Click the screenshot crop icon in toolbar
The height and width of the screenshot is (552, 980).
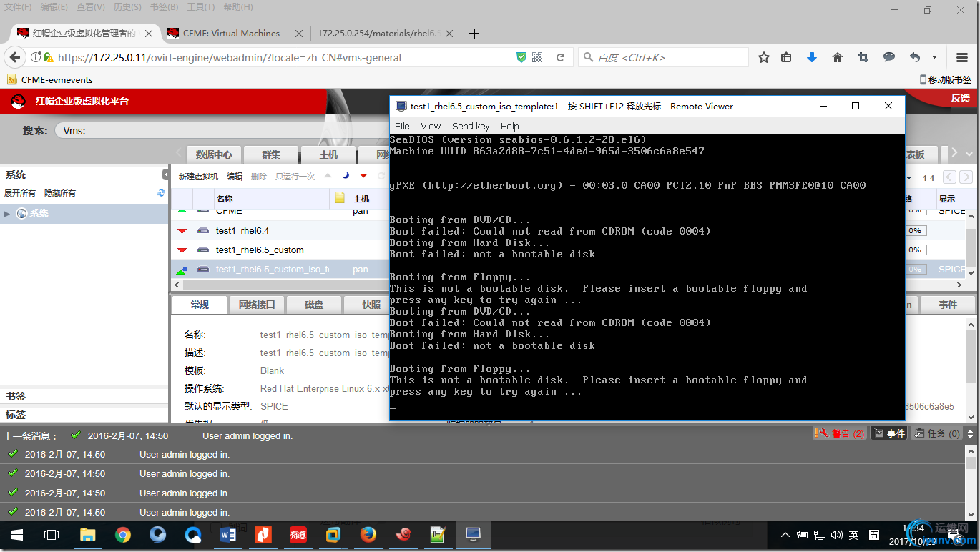(863, 58)
